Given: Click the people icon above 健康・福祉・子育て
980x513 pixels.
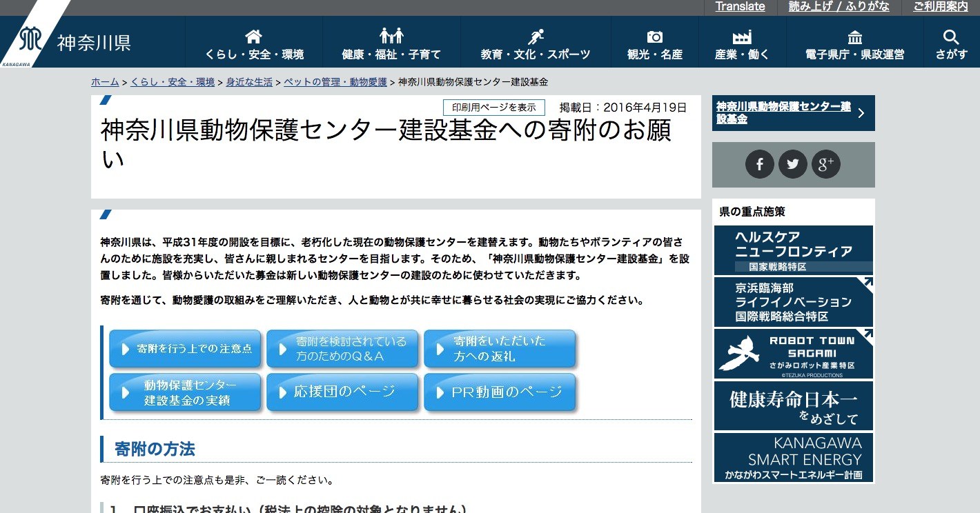Looking at the screenshot, I should 391,37.
